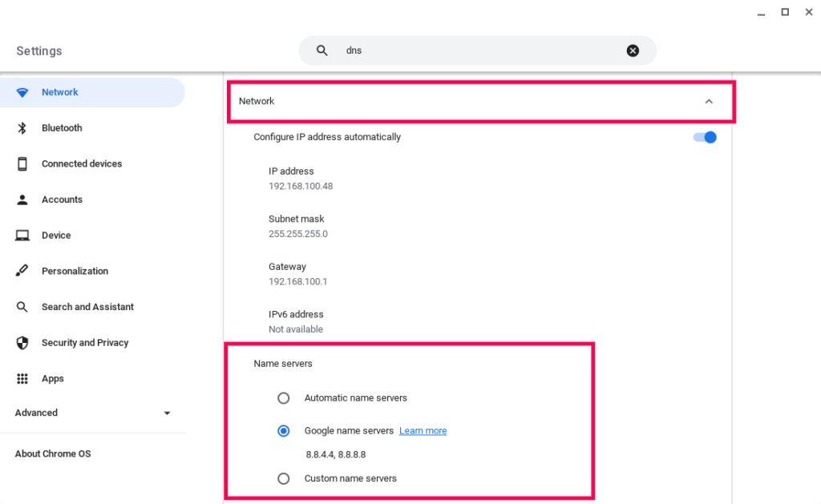
Task: Open Search and Assistant menu item
Action: click(x=92, y=307)
